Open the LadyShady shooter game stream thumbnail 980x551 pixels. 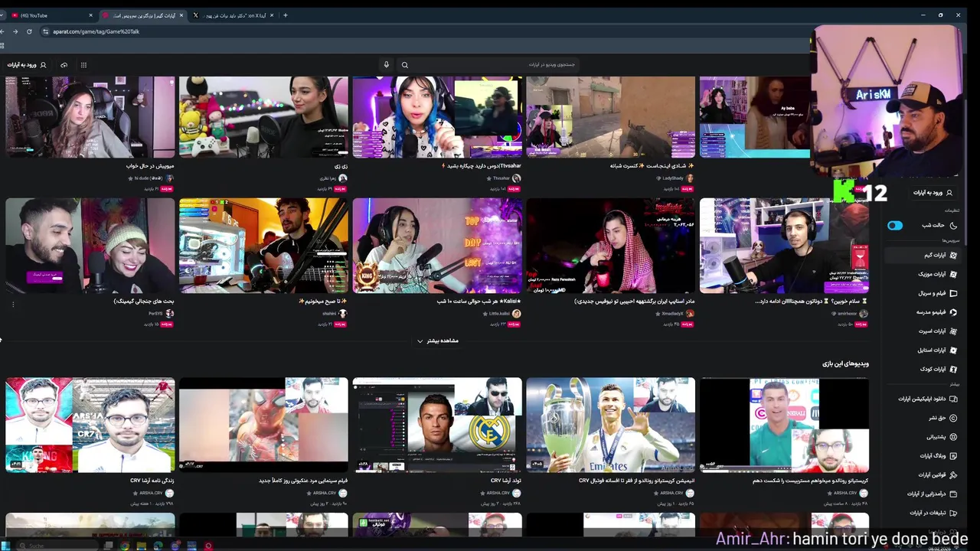pos(611,117)
